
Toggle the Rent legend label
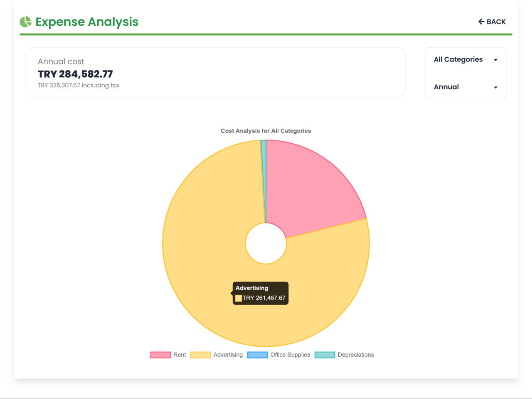pyautogui.click(x=180, y=355)
